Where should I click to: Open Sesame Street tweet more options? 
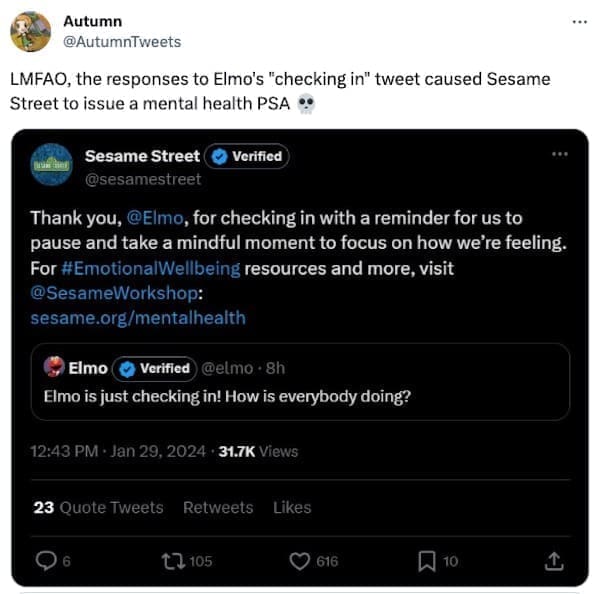point(559,155)
